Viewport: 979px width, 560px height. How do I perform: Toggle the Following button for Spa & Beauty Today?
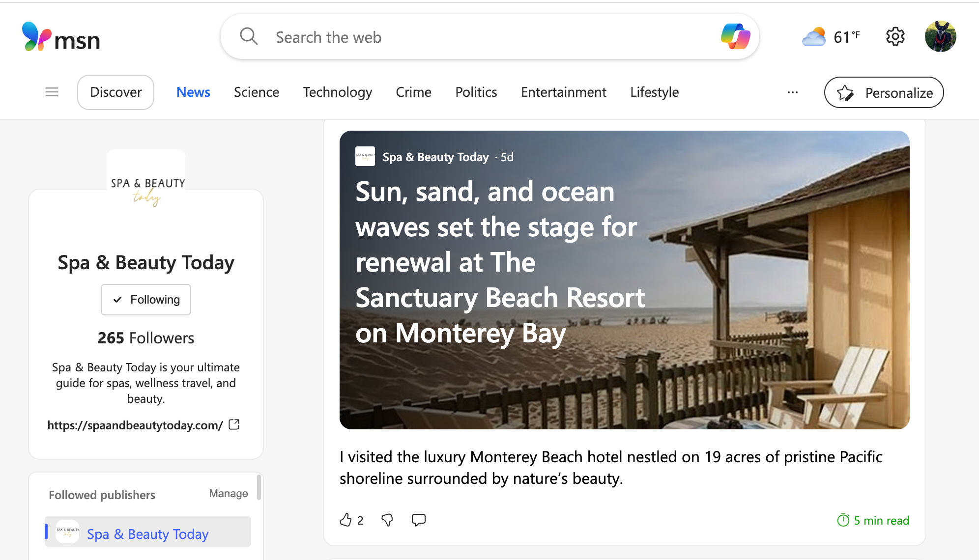[146, 300]
